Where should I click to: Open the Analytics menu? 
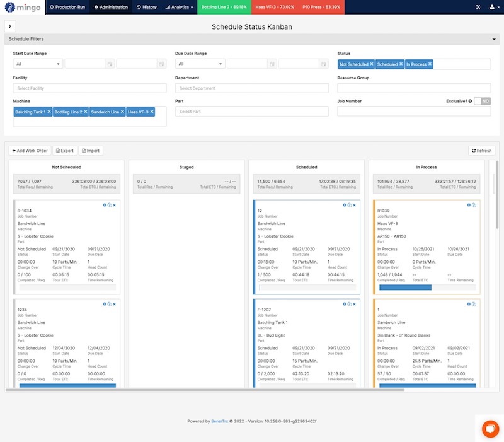(x=179, y=7)
